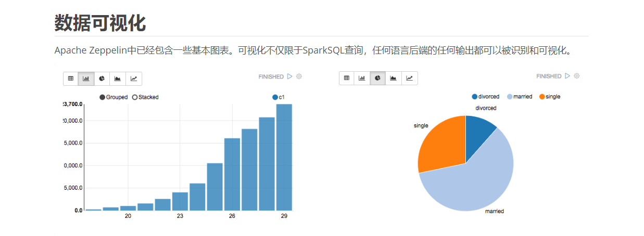Select line chart icon in right chart toolbar
The height and width of the screenshot is (236, 644).
coord(410,78)
